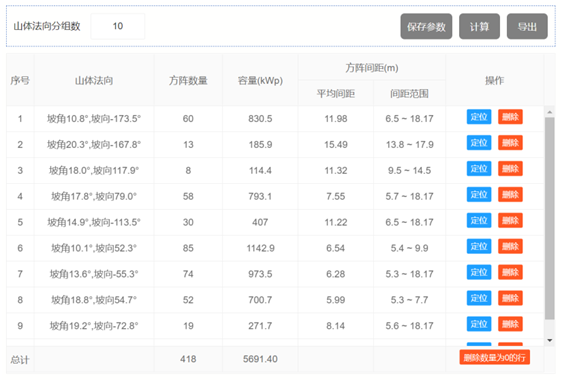Select cell 坡角13.6°,坡向-55.3°
This screenshot has width=562, height=382.
pyautogui.click(x=94, y=274)
